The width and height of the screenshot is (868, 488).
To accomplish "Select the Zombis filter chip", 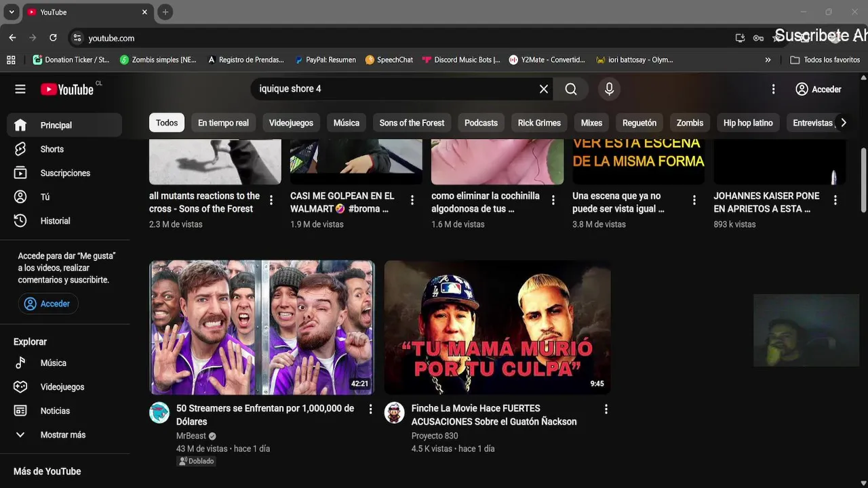I will tap(690, 123).
